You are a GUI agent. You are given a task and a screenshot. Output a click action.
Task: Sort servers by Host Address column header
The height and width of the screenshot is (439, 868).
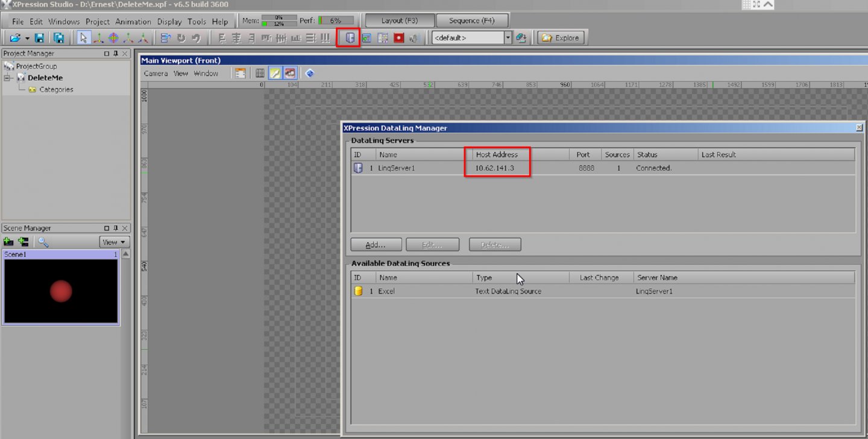521,154
